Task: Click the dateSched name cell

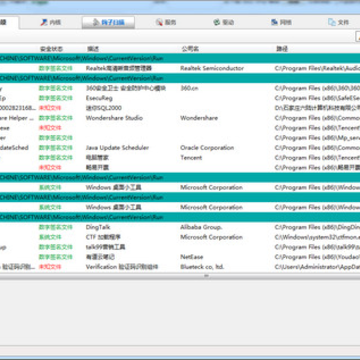Action: pos(14,148)
